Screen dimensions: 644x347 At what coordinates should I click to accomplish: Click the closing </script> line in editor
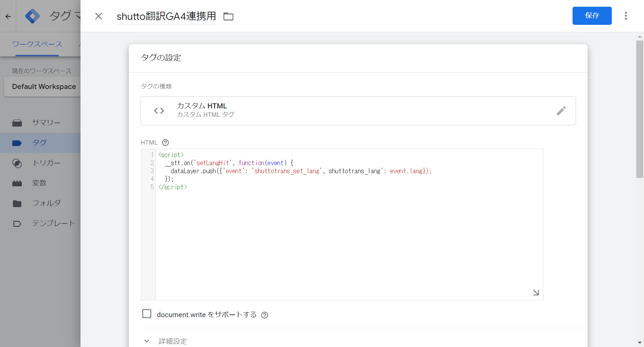coord(173,187)
